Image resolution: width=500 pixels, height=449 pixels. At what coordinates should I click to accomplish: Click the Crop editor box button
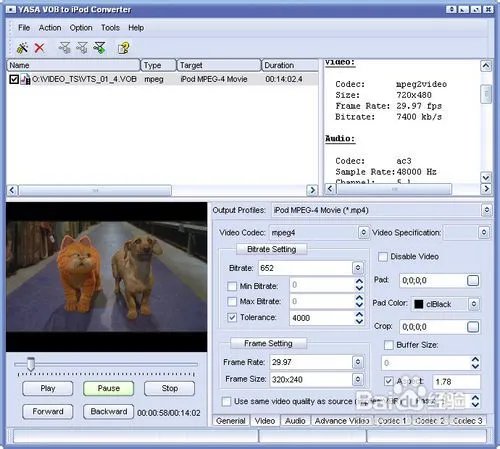[x=473, y=327]
